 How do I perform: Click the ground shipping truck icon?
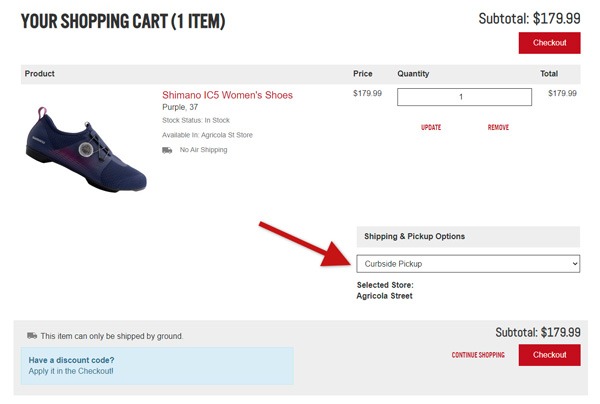pos(32,336)
